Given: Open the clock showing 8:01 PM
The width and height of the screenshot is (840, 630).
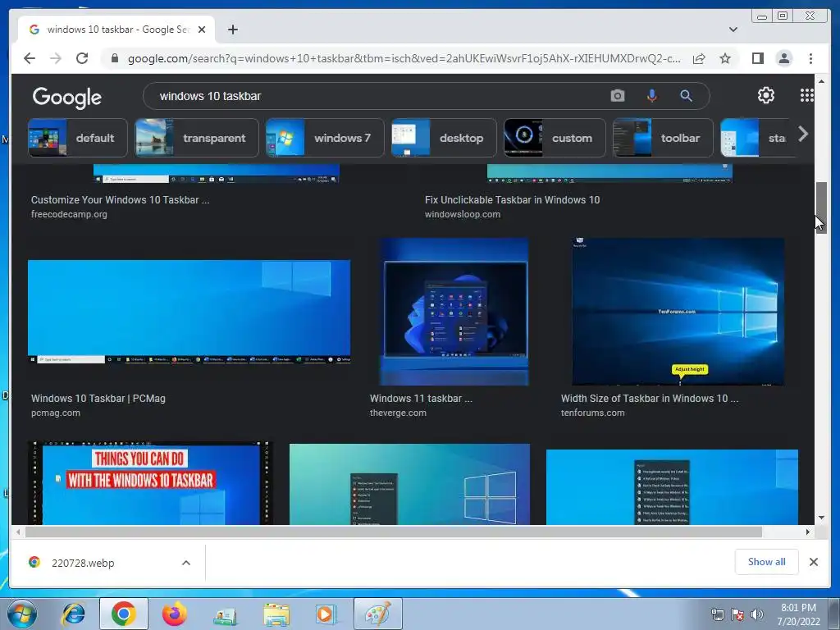Looking at the screenshot, I should pyautogui.click(x=798, y=614).
